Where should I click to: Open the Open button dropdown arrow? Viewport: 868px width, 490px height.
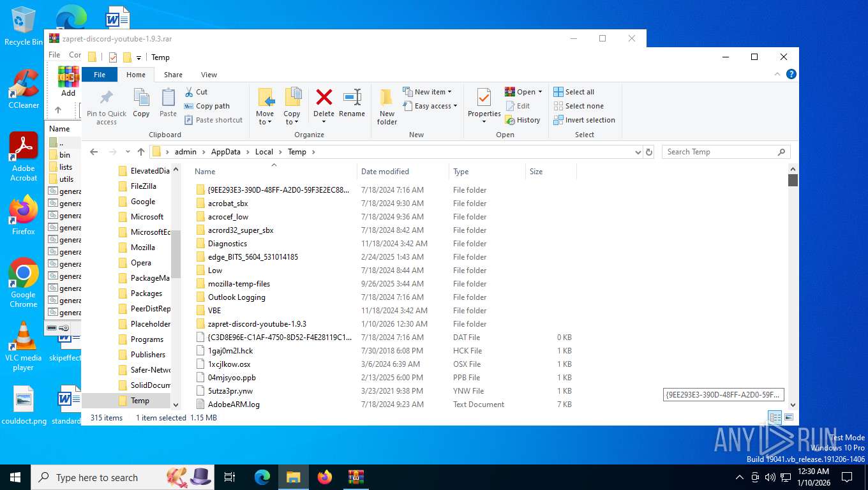540,92
